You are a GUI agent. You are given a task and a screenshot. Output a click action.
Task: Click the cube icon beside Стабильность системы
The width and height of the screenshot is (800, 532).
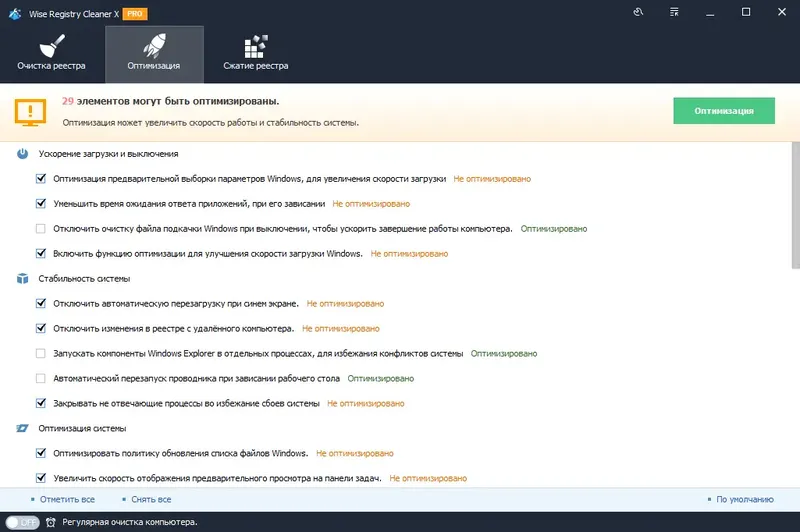pos(22,278)
